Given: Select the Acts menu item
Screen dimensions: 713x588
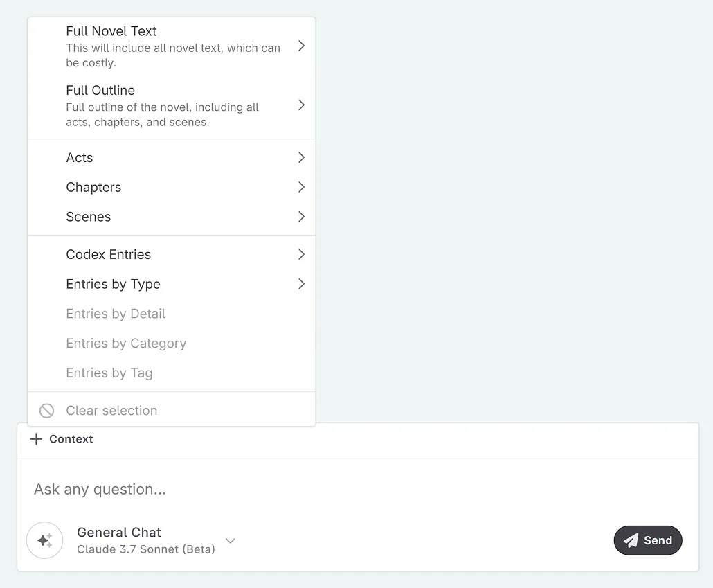Looking at the screenshot, I should pos(80,158).
